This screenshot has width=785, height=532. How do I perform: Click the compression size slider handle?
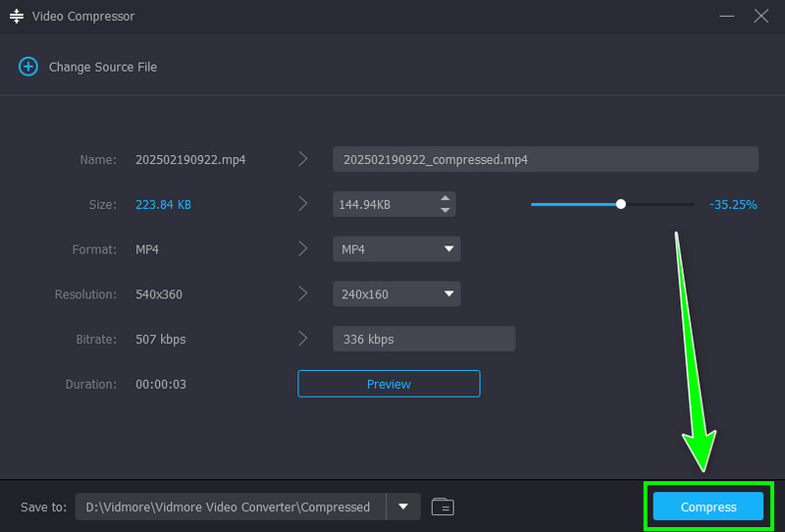coord(621,204)
